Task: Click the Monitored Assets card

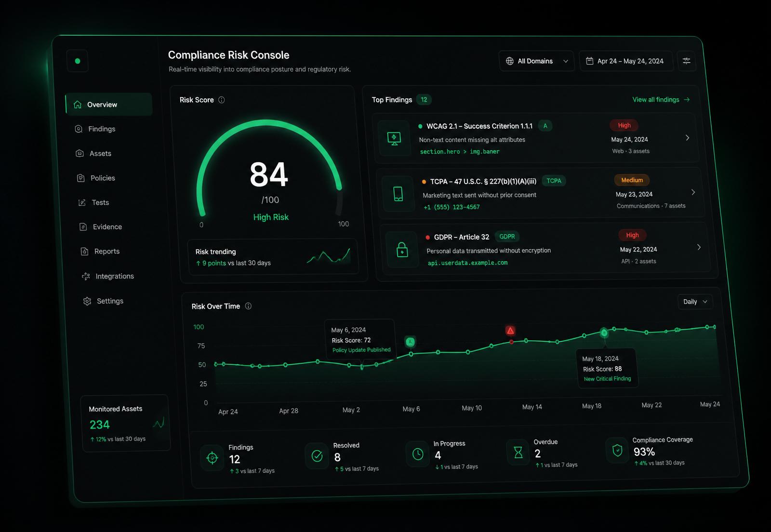Action: pos(125,423)
